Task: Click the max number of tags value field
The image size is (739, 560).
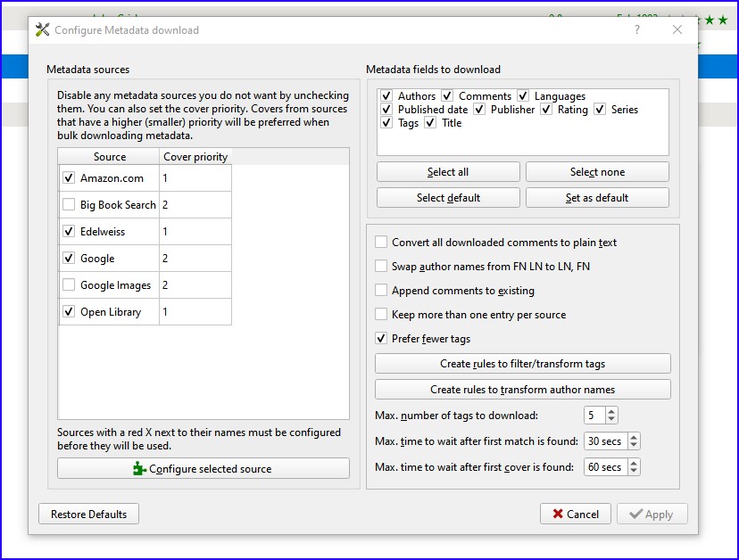Action: pos(594,416)
